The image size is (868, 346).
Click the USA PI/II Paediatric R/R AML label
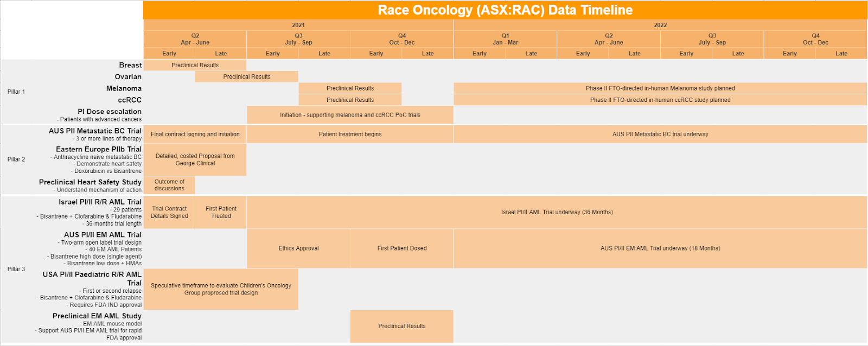(92, 279)
